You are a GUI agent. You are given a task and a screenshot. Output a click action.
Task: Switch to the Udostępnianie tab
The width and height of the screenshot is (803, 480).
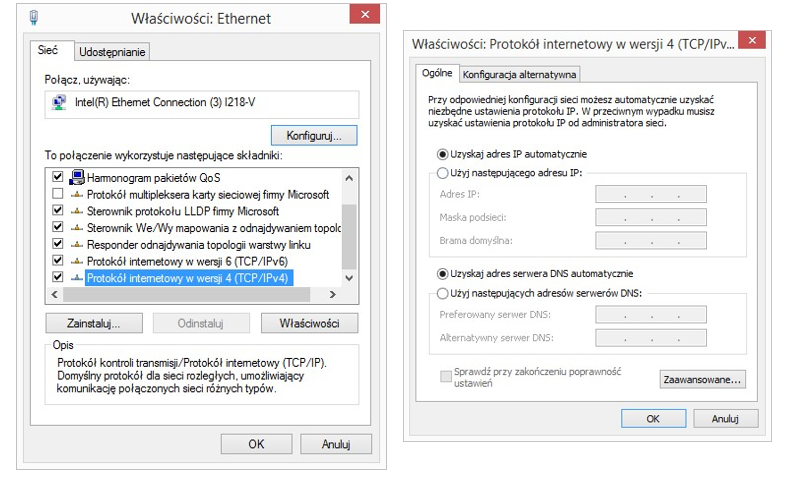click(x=112, y=51)
